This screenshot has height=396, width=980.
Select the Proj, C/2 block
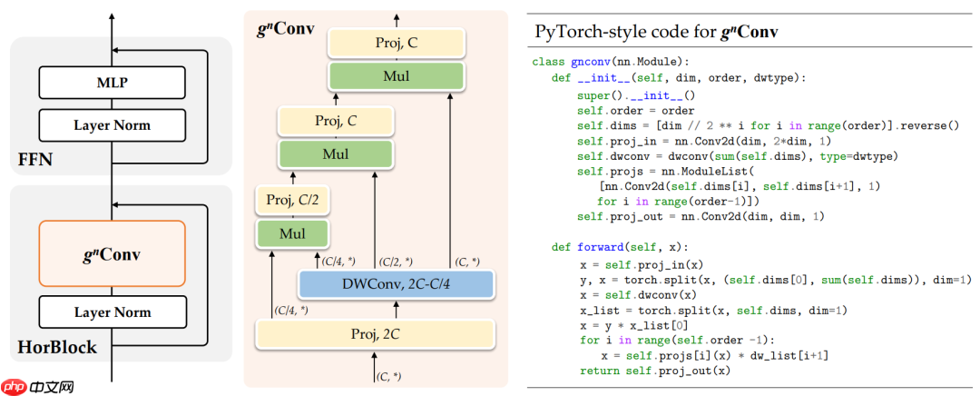(x=292, y=201)
